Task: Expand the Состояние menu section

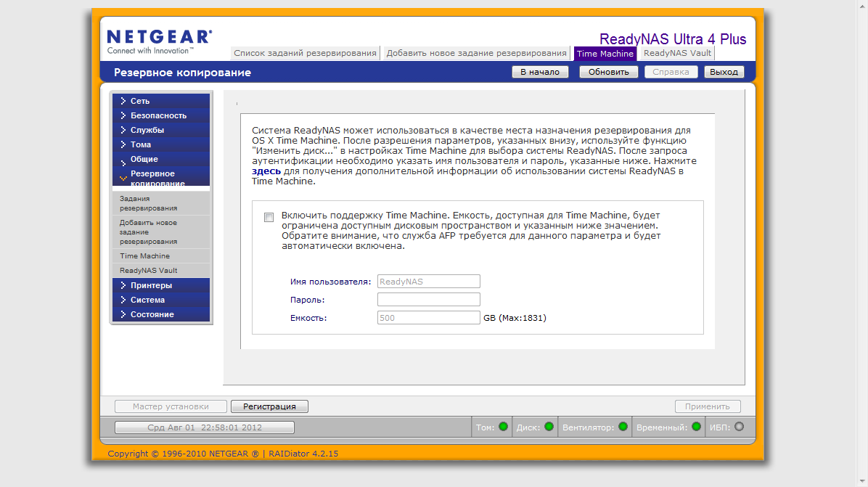Action: click(x=161, y=314)
